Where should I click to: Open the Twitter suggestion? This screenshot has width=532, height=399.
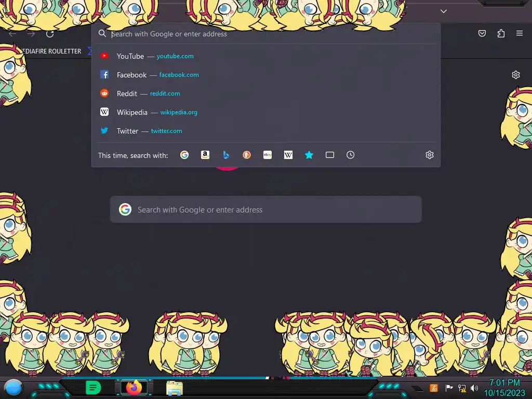[x=266, y=130]
